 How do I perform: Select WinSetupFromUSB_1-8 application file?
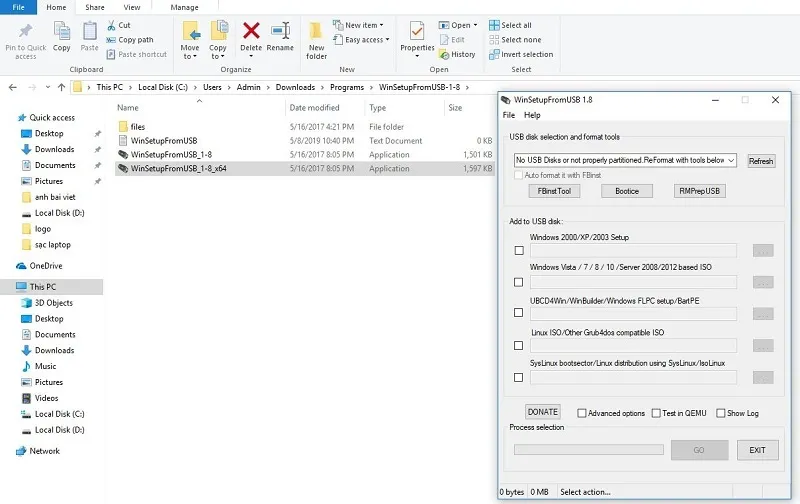click(305, 155)
